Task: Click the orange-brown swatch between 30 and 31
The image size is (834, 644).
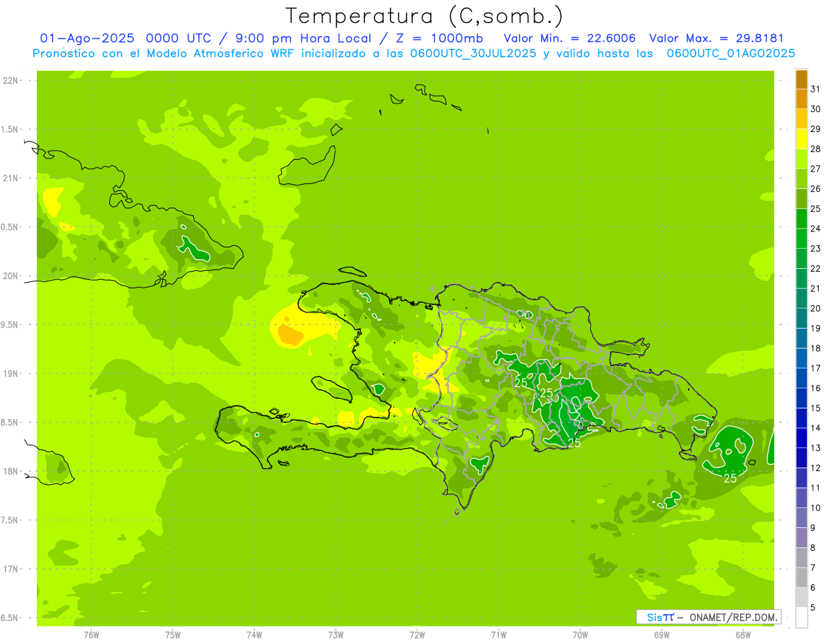Action: pyautogui.click(x=801, y=99)
